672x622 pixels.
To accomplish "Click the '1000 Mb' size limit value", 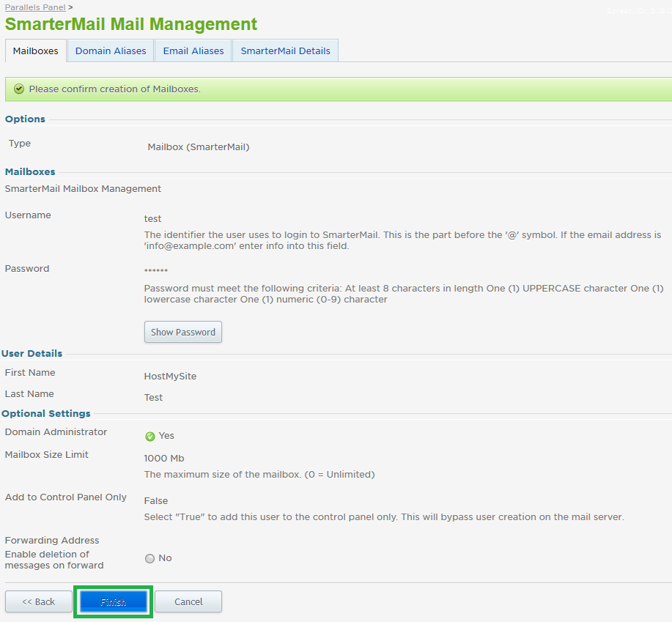I will click(164, 459).
